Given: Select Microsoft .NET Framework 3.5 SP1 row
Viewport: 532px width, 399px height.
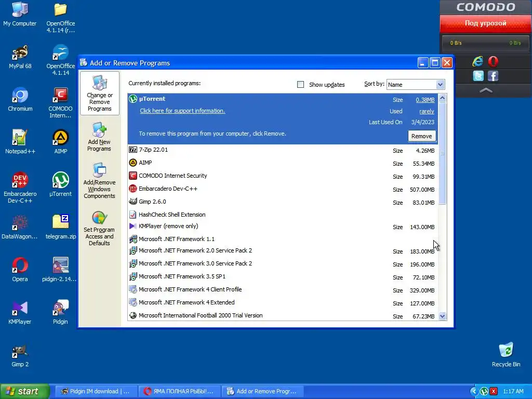Looking at the screenshot, I should point(283,276).
